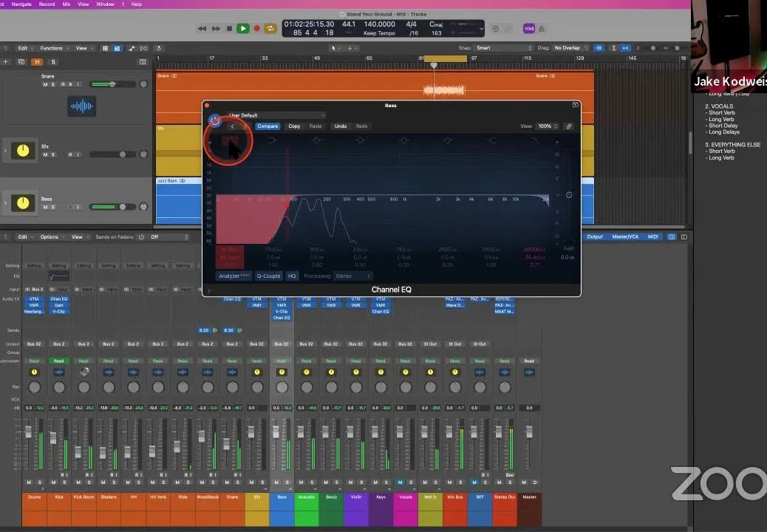767x532 pixels.
Task: Click the Channel EQ master Gain slider
Action: 569,194
